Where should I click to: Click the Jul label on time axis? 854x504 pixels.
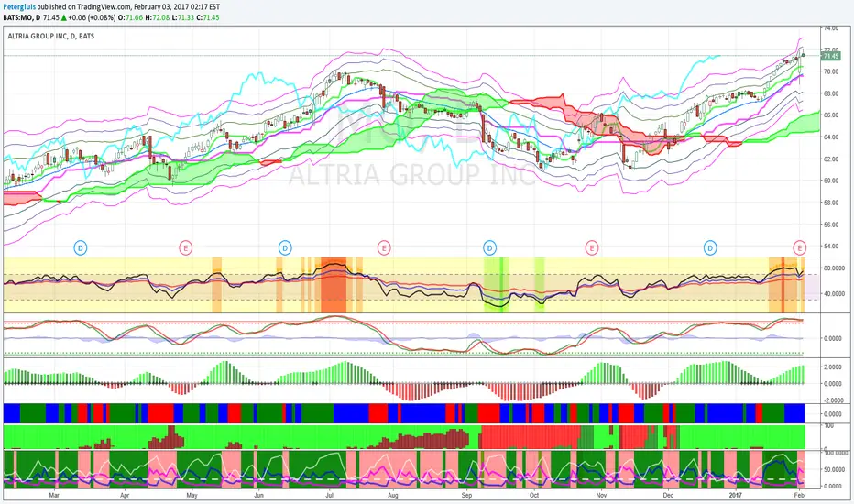329,495
